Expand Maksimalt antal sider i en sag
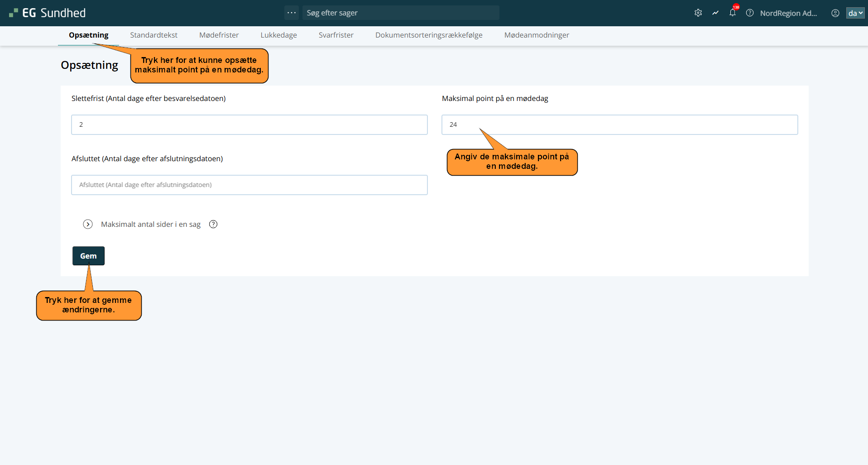This screenshot has height=465, width=868. pos(88,224)
